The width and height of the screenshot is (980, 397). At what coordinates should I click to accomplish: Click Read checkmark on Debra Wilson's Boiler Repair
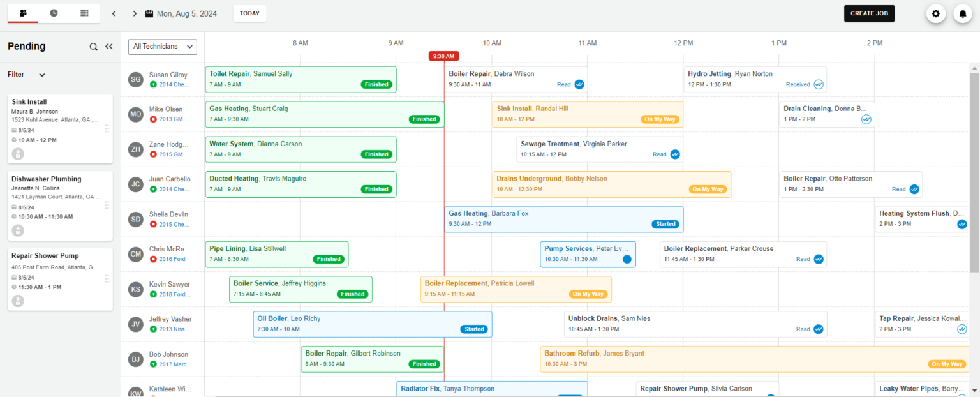click(x=579, y=84)
